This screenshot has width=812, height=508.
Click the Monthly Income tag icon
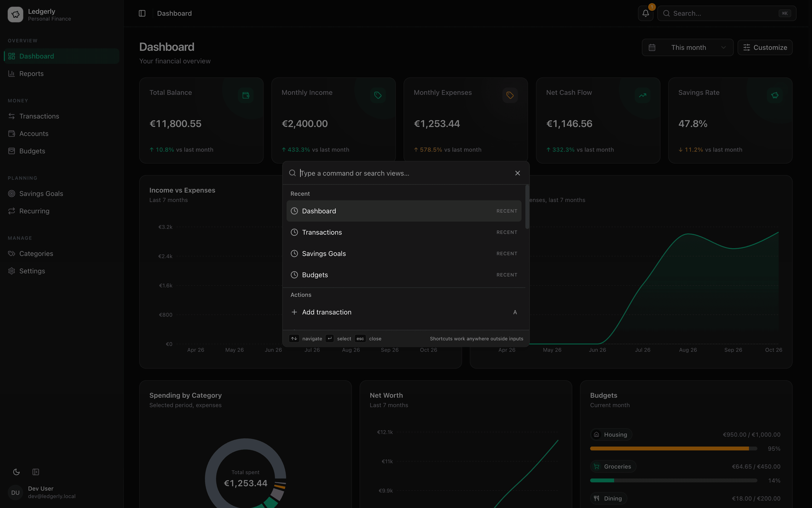click(x=378, y=95)
